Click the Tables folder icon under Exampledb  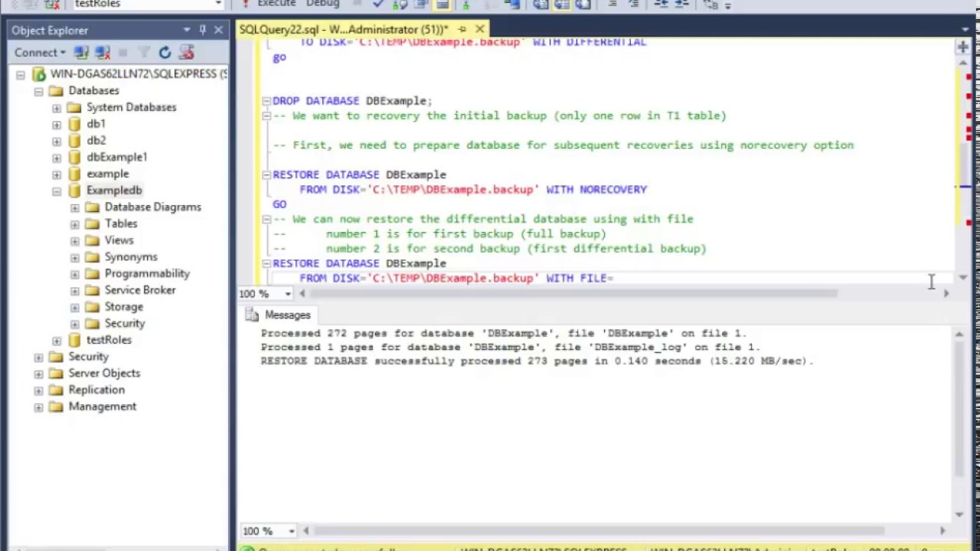click(x=93, y=223)
